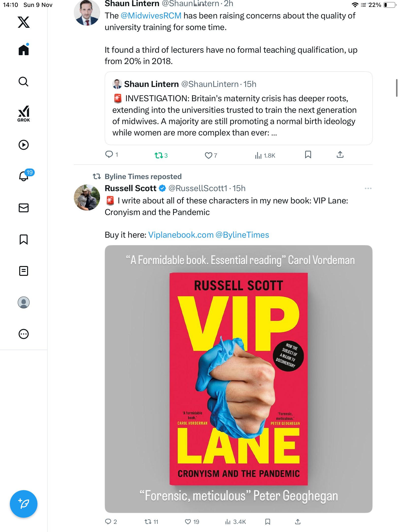Go to Home timeline

pos(24,50)
